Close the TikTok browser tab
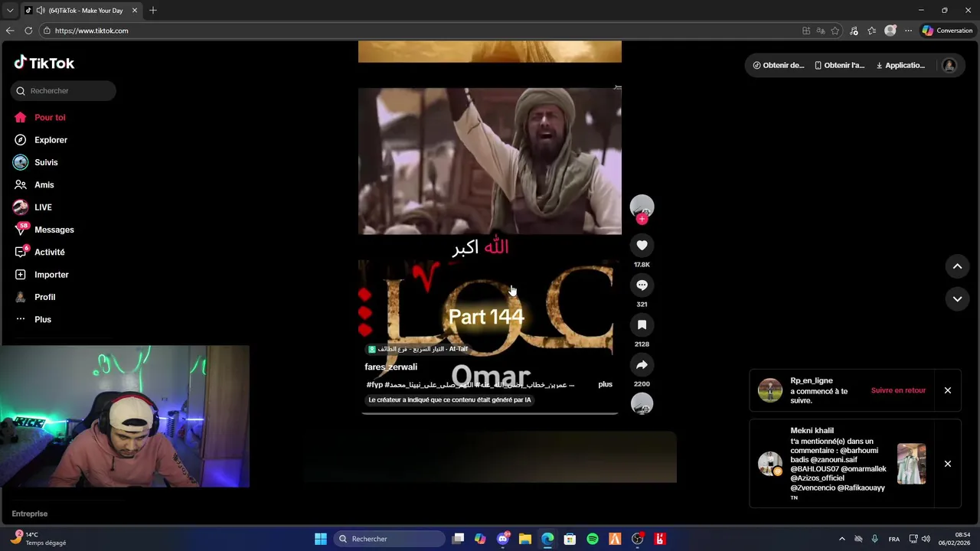 (135, 11)
